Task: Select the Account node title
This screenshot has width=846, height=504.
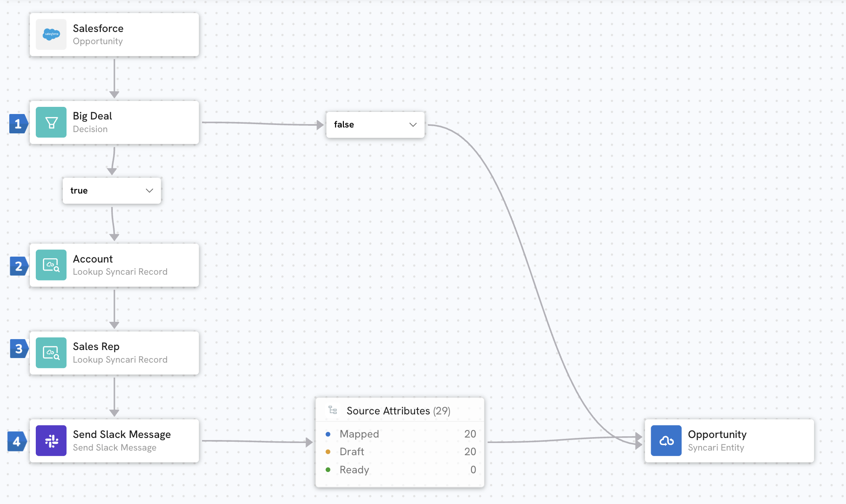Action: pos(93,259)
